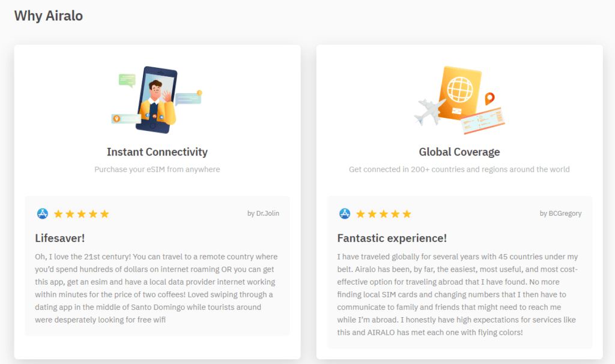Click the five-star rating in Lifesaver review
The height and width of the screenshot is (364, 615).
pyautogui.click(x=81, y=214)
